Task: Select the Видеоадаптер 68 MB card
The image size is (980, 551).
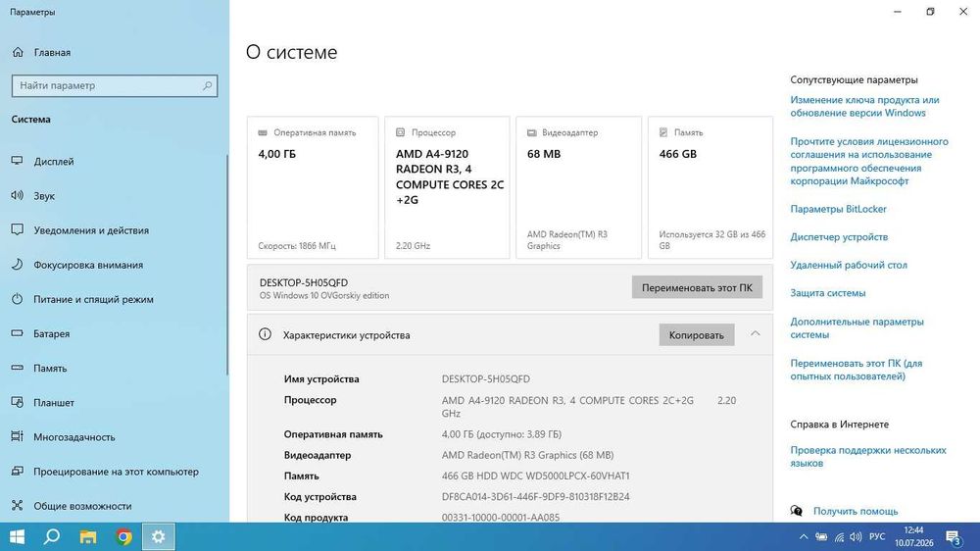Action: tap(579, 187)
